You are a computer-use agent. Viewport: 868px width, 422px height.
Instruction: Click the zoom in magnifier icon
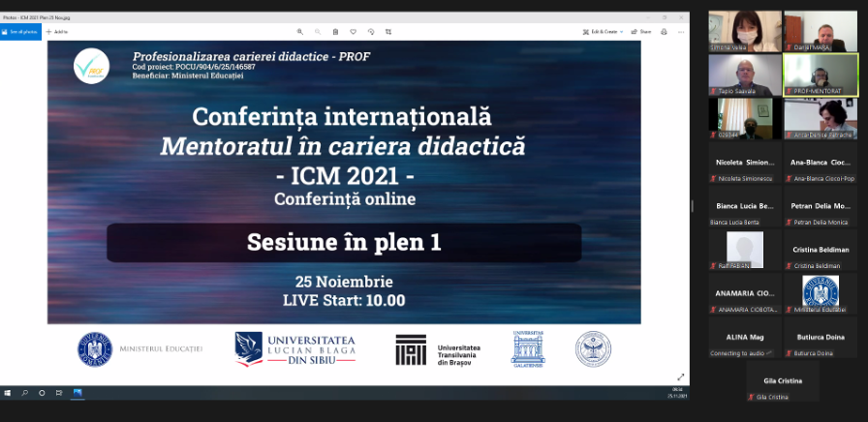point(300,32)
